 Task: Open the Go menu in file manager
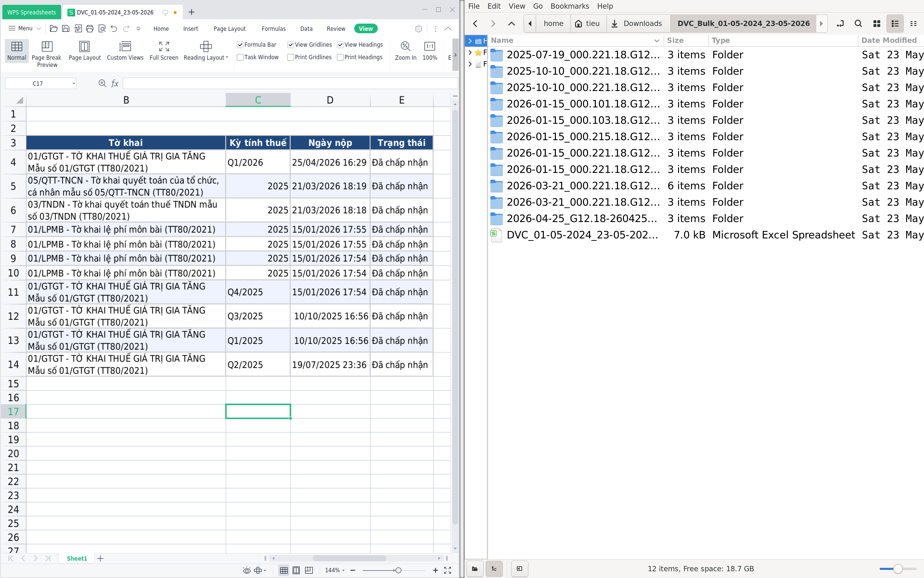[x=538, y=6]
